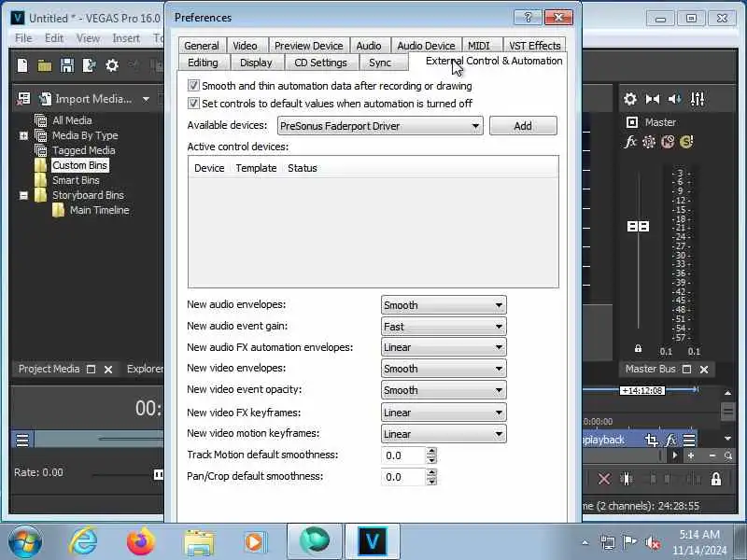This screenshot has height=560, width=747.
Task: Open New video envelopes dropdown
Action: click(x=444, y=369)
